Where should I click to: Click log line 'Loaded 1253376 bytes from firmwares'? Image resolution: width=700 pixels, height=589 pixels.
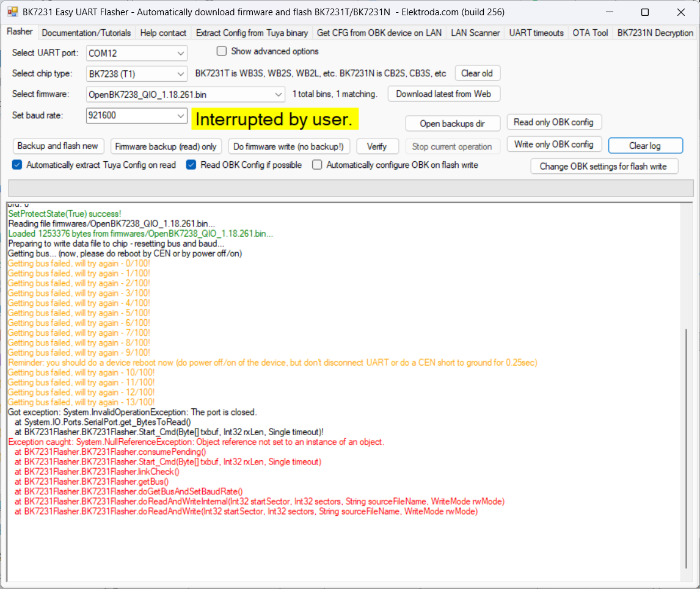(140, 233)
